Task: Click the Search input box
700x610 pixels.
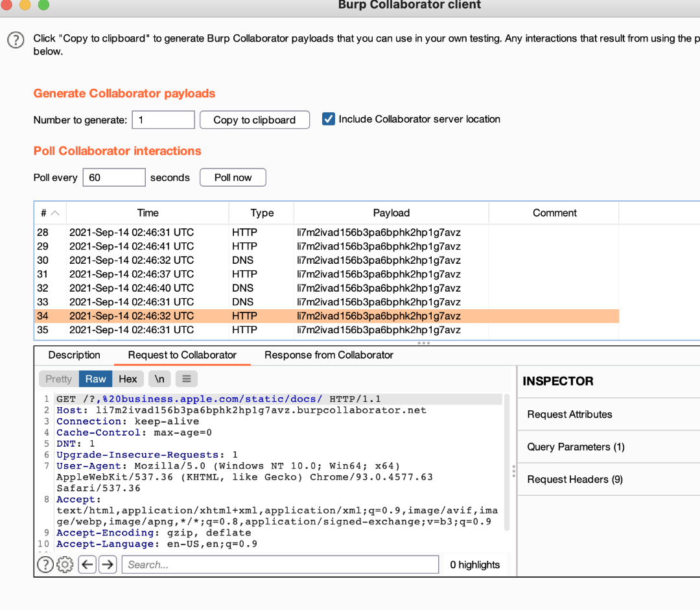Action: (281, 565)
